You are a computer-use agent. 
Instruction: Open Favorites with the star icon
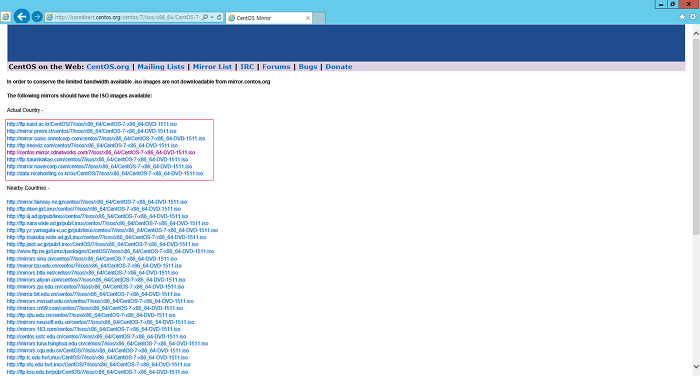(x=682, y=17)
